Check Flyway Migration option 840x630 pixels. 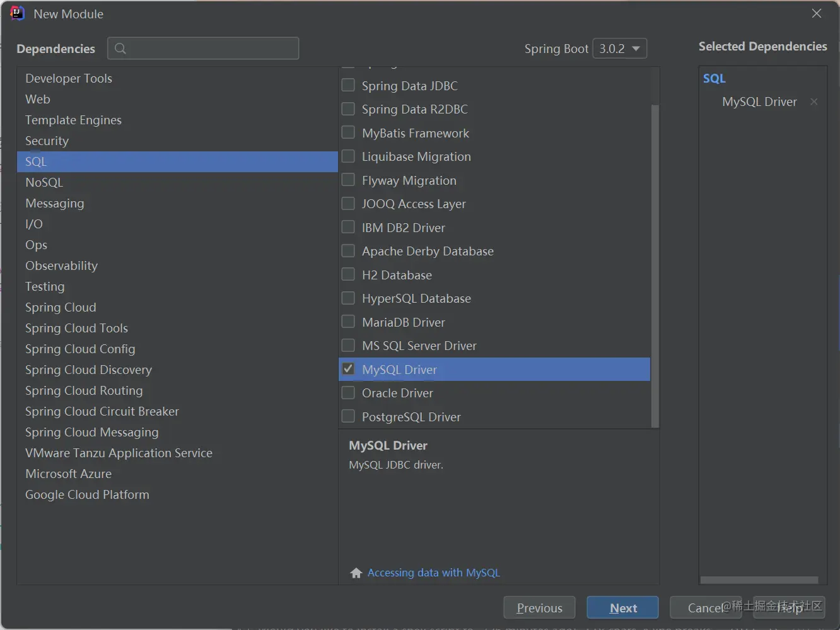(x=348, y=180)
